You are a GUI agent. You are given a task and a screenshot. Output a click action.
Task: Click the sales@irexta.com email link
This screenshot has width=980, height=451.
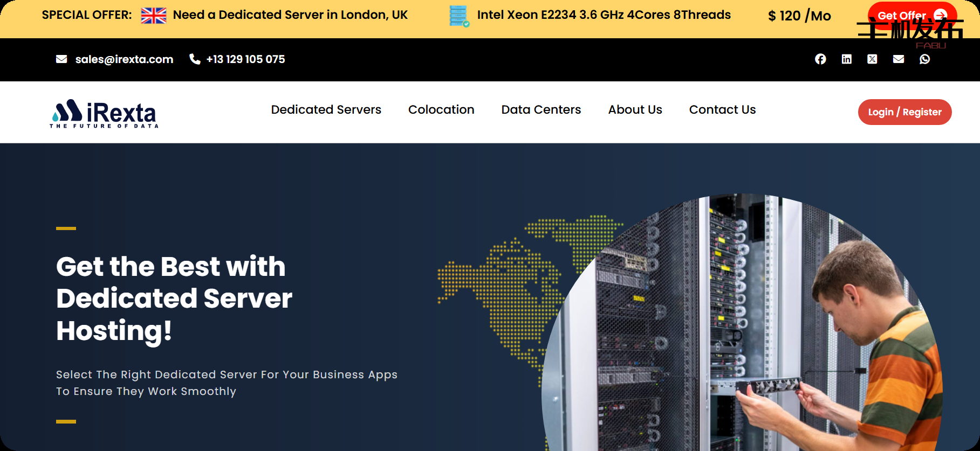(124, 59)
